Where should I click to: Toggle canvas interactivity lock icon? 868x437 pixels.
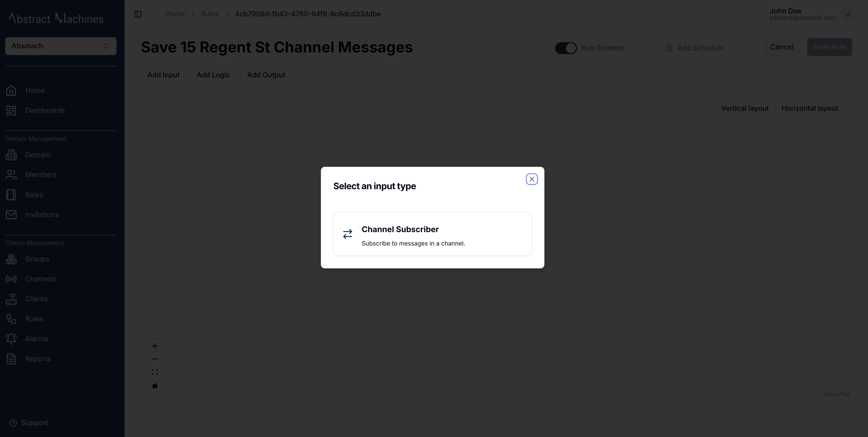click(x=155, y=385)
